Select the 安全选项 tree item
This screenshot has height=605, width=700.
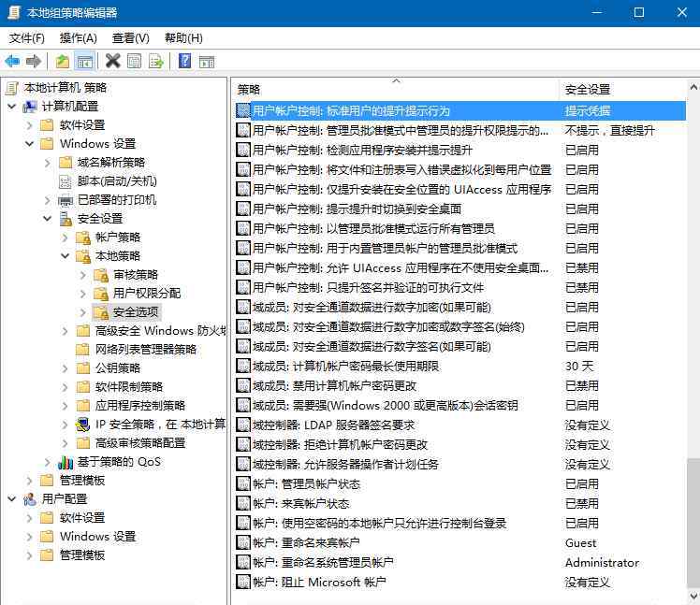click(x=136, y=312)
